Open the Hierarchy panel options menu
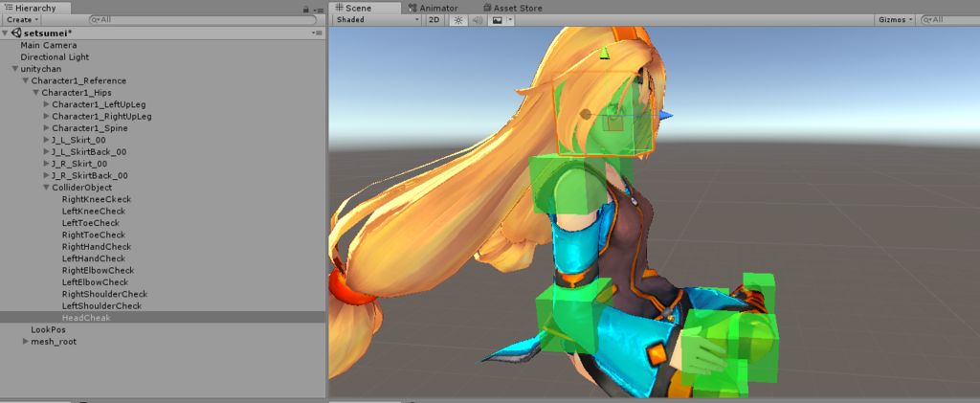Image resolution: width=980 pixels, height=403 pixels. click(318, 9)
